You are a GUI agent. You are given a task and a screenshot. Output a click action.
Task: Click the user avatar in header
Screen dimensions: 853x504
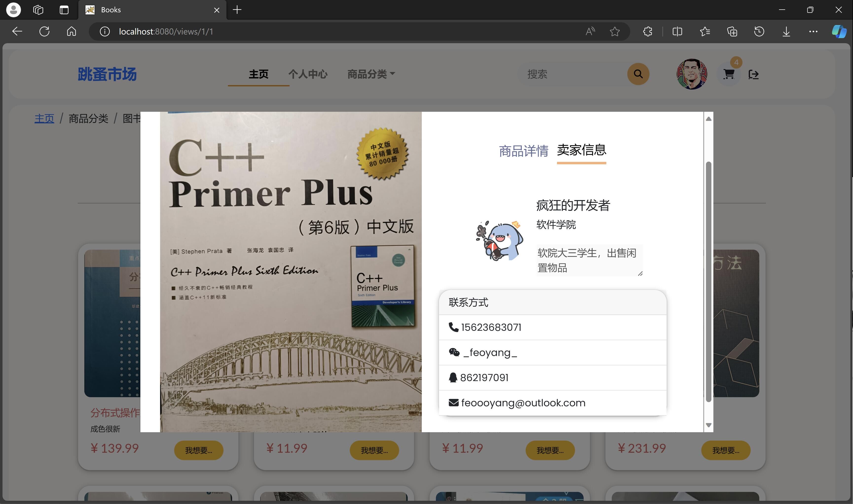coord(692,74)
